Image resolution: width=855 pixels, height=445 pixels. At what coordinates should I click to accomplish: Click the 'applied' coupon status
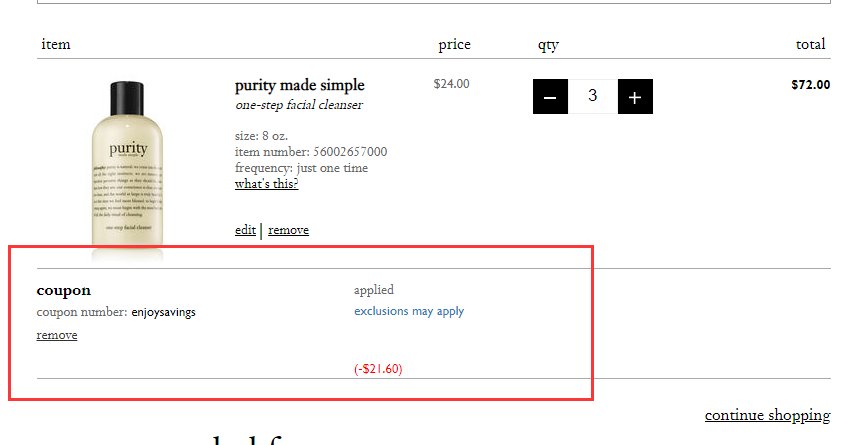click(x=376, y=291)
